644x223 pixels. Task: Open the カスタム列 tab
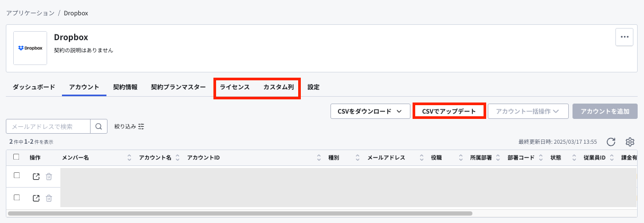coord(279,87)
